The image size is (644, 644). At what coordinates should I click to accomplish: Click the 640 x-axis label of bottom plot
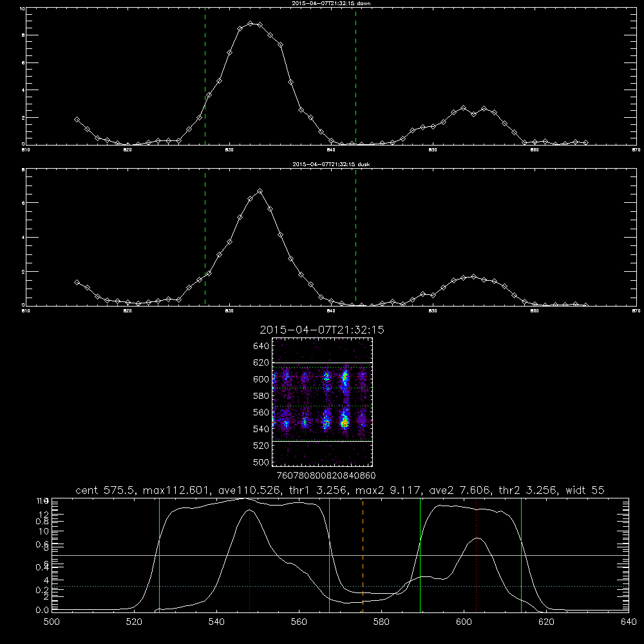(629, 622)
